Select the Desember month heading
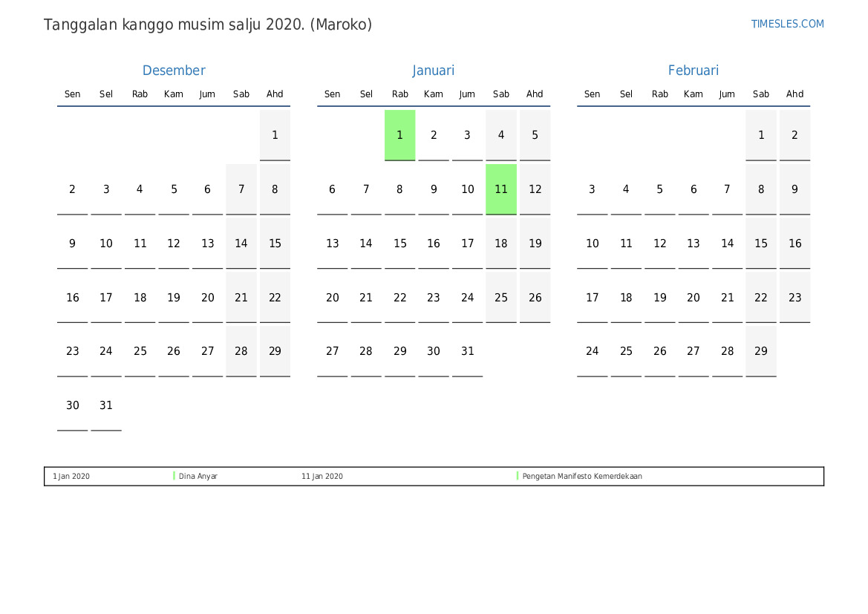This screenshot has width=868, height=614. [x=174, y=71]
